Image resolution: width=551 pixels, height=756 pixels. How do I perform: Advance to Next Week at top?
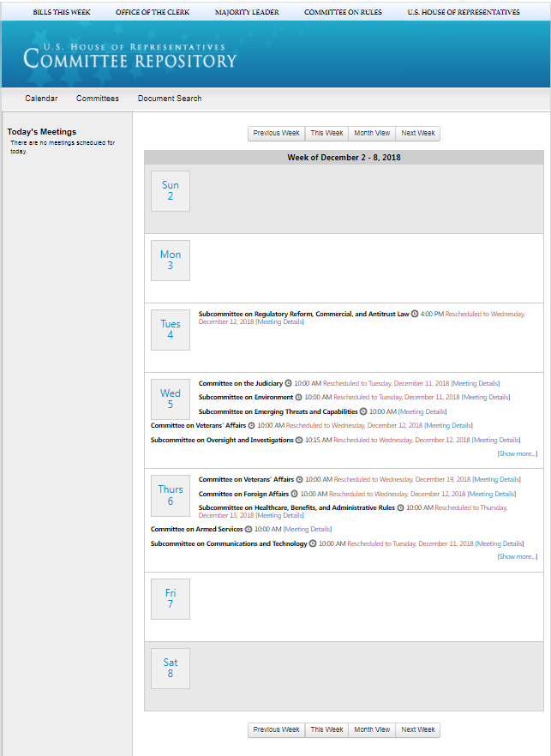[418, 134]
